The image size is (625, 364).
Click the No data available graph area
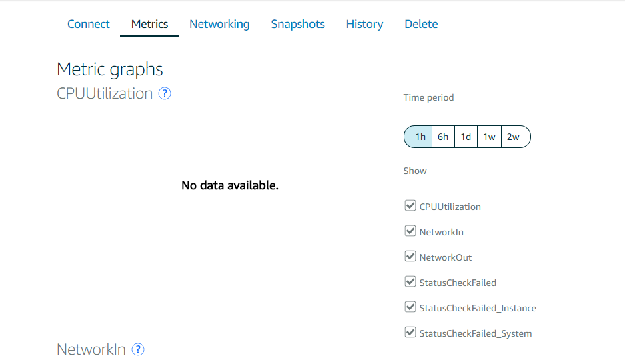pos(230,185)
